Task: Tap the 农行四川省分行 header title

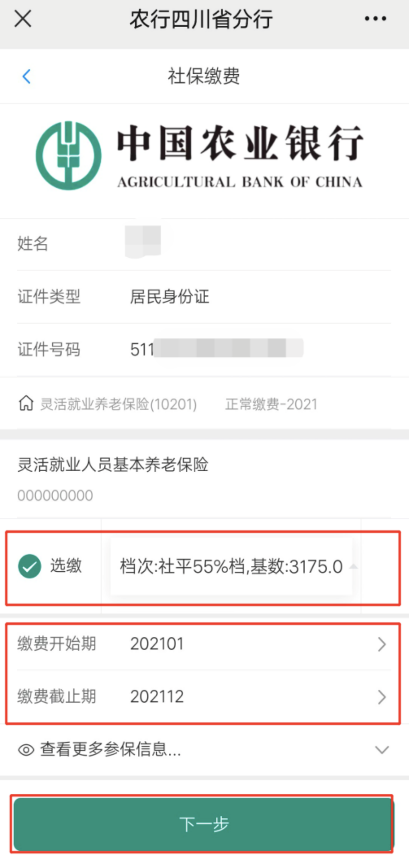Action: pyautogui.click(x=201, y=19)
